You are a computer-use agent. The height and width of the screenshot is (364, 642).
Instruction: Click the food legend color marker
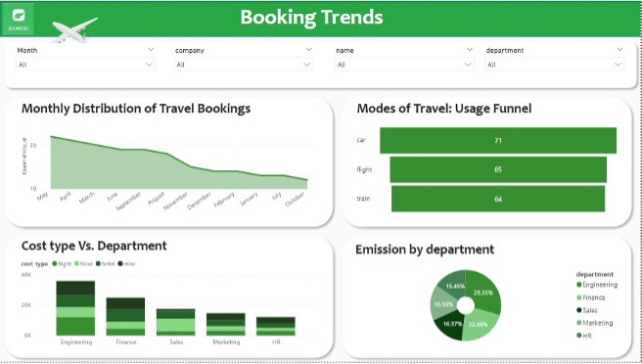pyautogui.click(x=76, y=263)
